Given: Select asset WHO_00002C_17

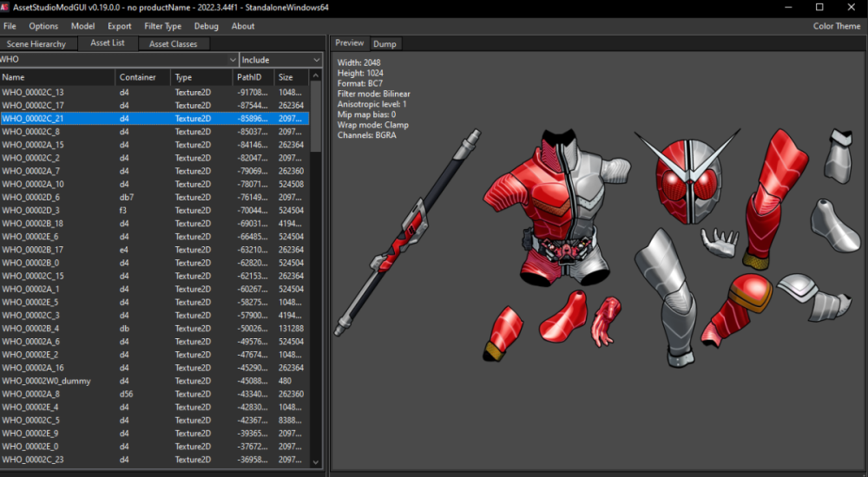Looking at the screenshot, I should coord(155,105).
